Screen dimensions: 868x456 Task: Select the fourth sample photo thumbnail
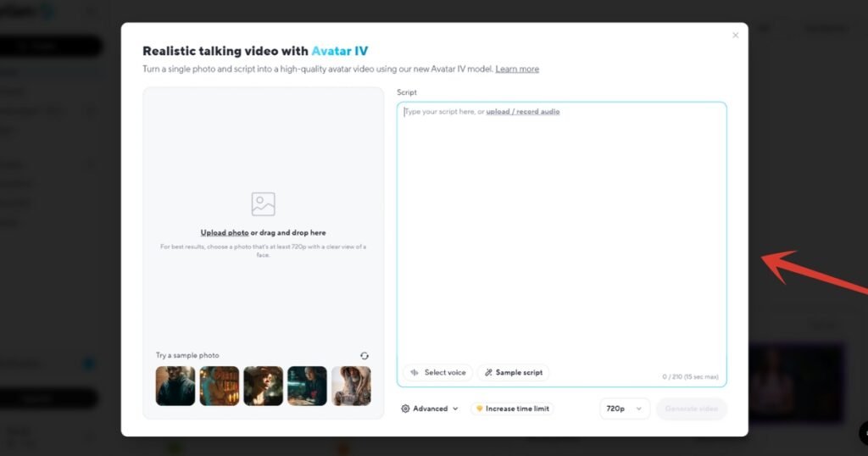point(307,386)
